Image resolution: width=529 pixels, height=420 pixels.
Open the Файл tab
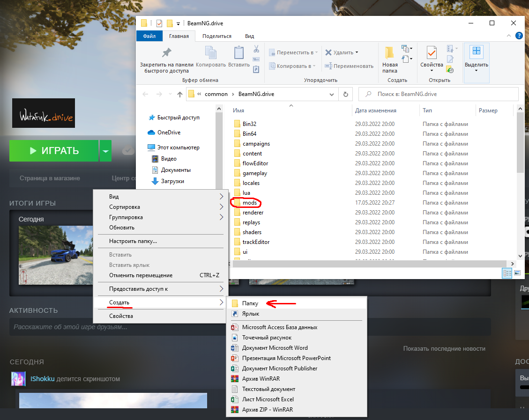[x=149, y=36]
